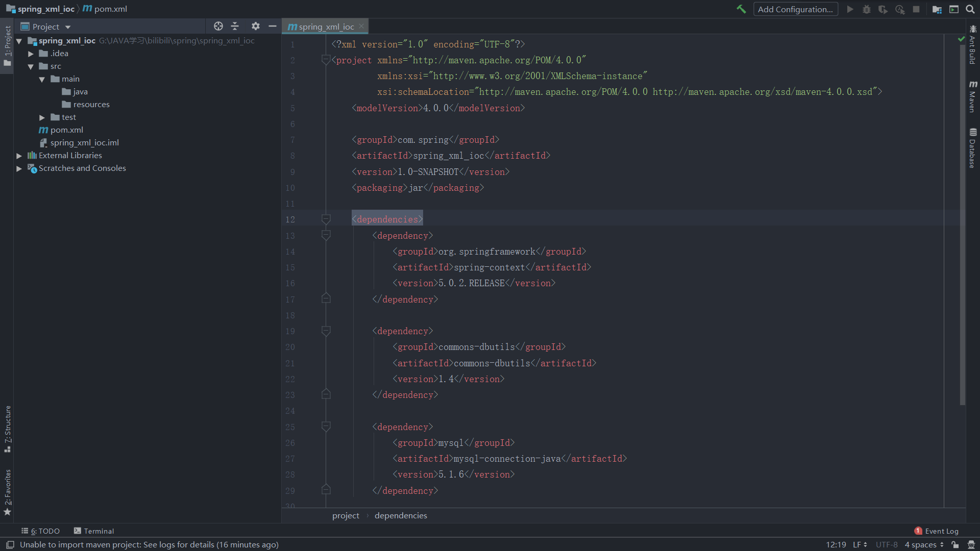Open the TODO tool window tab

tap(41, 531)
